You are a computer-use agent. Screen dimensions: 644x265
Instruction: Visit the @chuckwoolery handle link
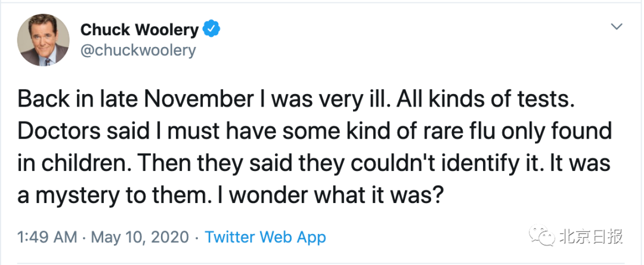tap(137, 50)
